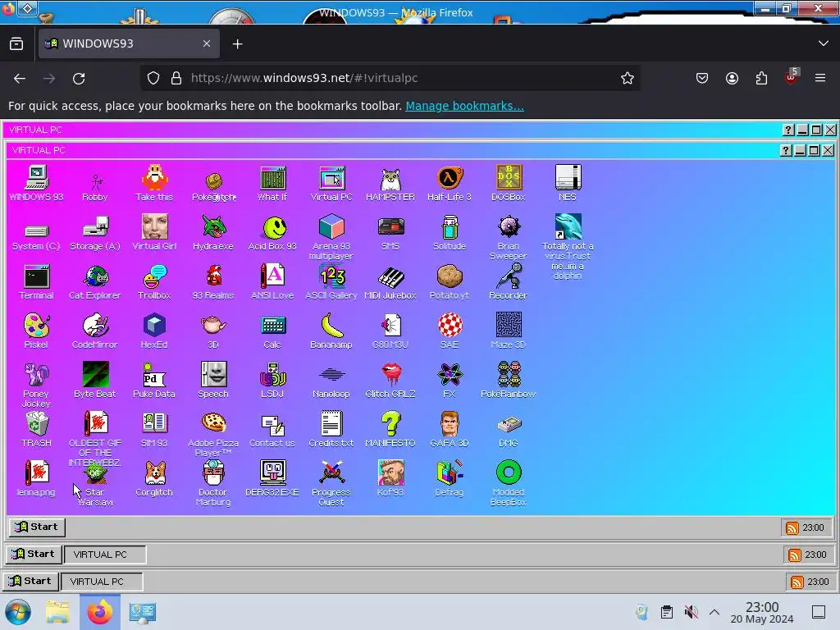Open CodeMirror editor icon
This screenshot has height=630, width=840.
(x=95, y=331)
